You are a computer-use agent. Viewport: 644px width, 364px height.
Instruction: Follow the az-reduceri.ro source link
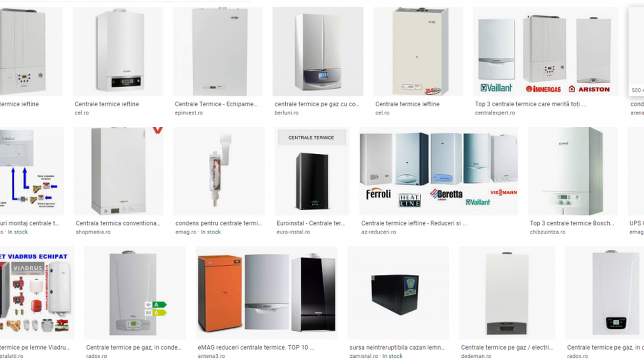[378, 232]
